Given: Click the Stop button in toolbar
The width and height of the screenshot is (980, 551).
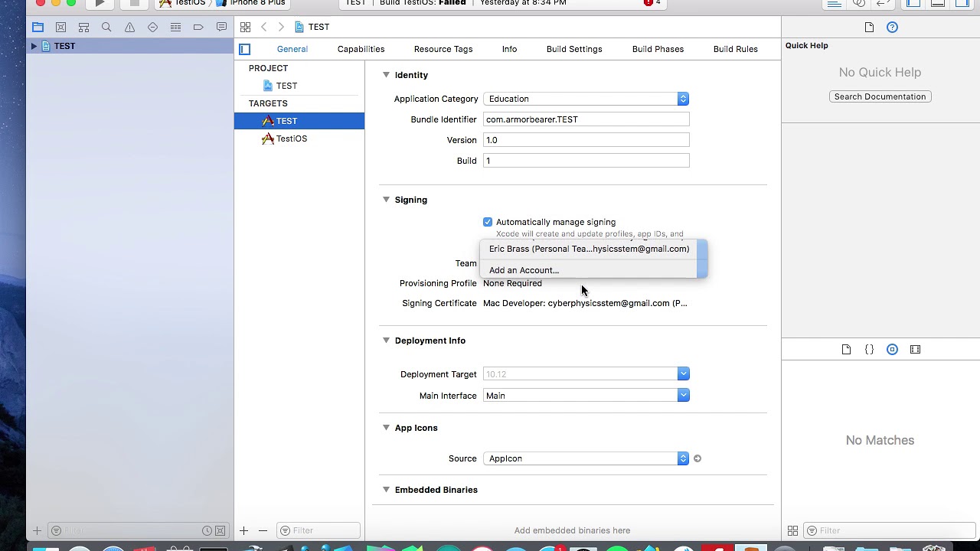Looking at the screenshot, I should (134, 3).
